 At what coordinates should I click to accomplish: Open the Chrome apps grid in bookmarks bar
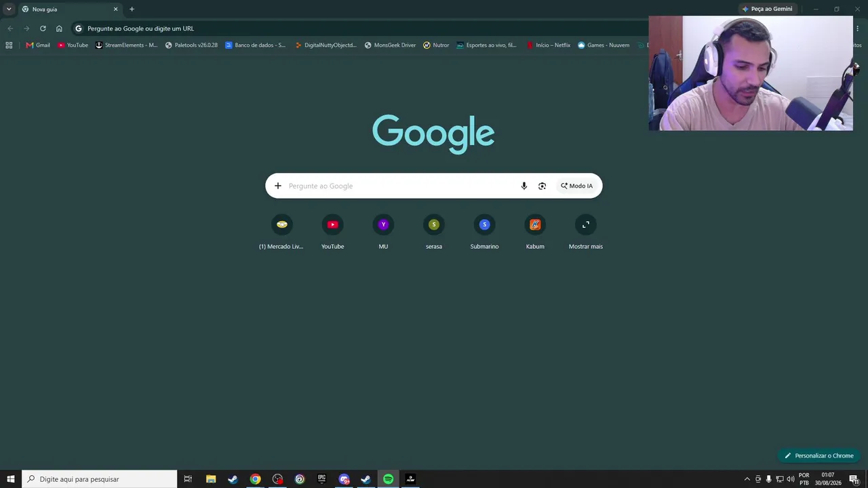pyautogui.click(x=9, y=45)
